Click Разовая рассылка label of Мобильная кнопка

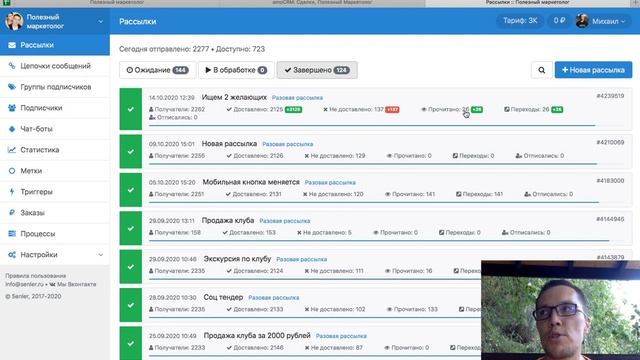(x=330, y=182)
